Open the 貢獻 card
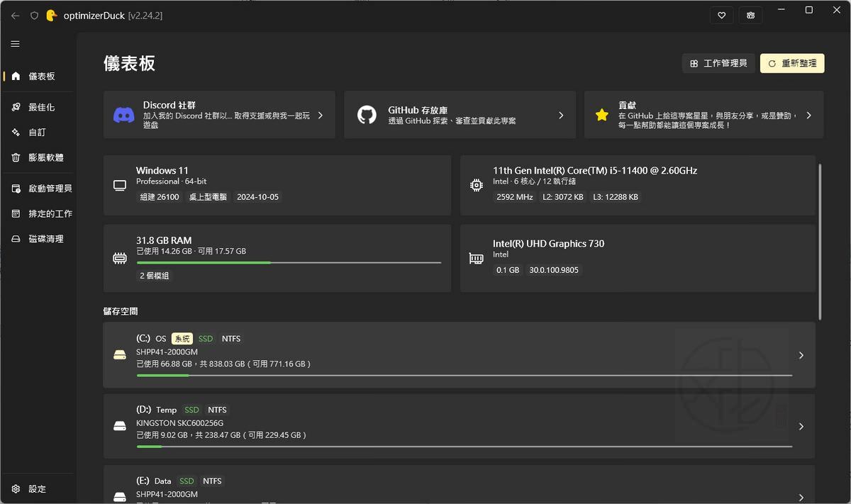The image size is (851, 504). click(x=703, y=115)
